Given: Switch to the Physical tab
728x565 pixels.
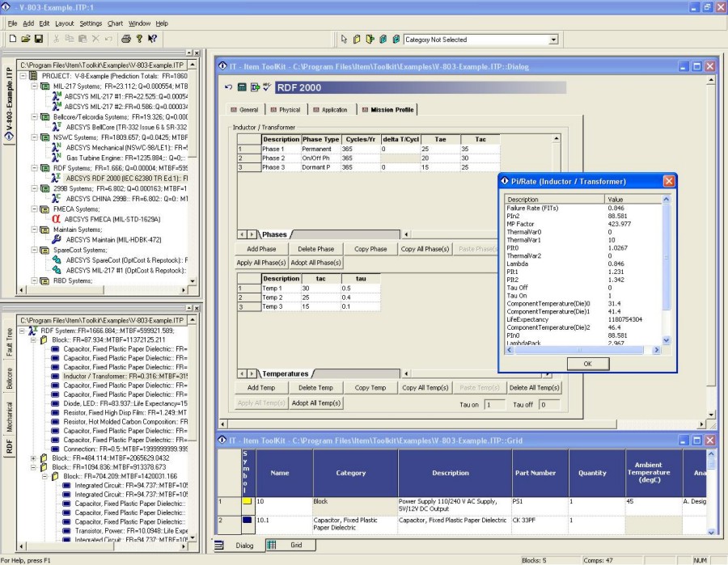Looking at the screenshot, I should point(286,110).
